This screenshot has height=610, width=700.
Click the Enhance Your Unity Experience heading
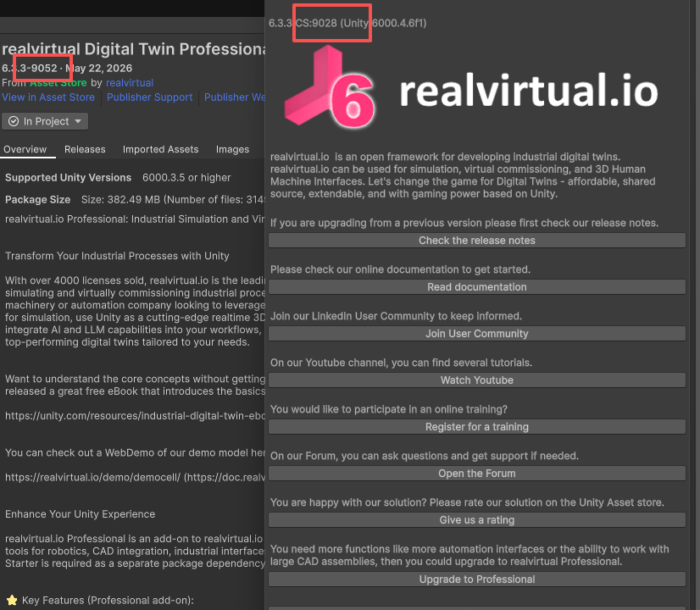(x=81, y=514)
